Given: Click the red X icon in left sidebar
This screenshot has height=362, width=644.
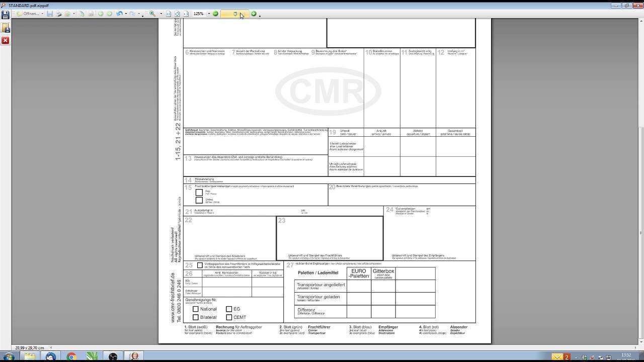Looking at the screenshot, I should pyautogui.click(x=5, y=40).
